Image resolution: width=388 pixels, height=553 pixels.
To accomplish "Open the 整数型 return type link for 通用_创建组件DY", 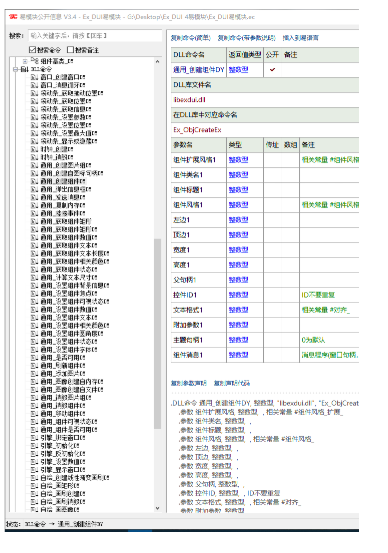I will point(238,70).
